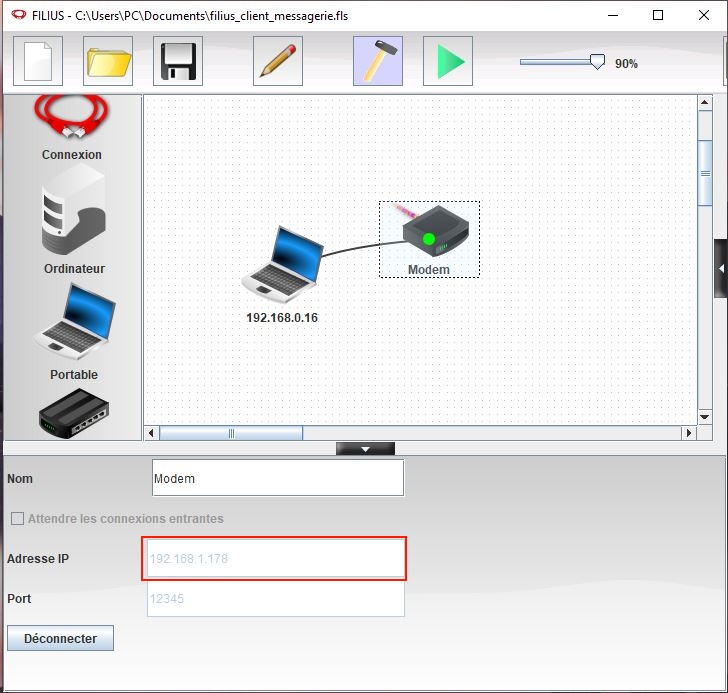The width and height of the screenshot is (728, 693).
Task: Adjust the simulation speed slider at 90%
Action: point(597,62)
